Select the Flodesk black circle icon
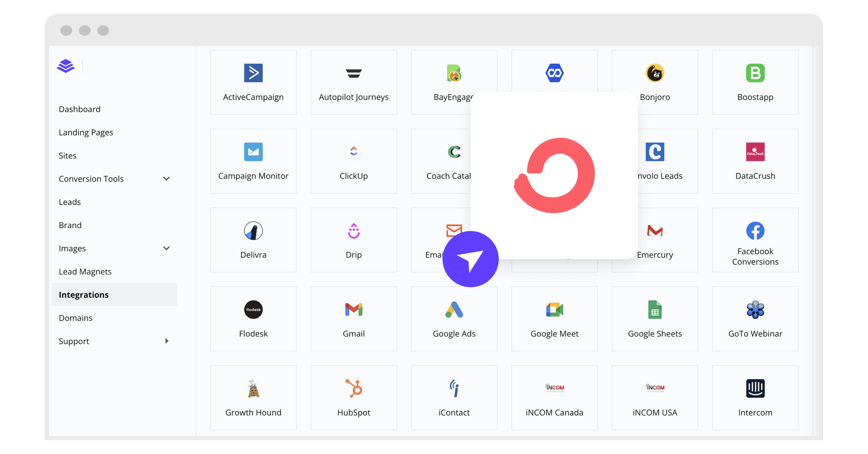 click(x=253, y=309)
